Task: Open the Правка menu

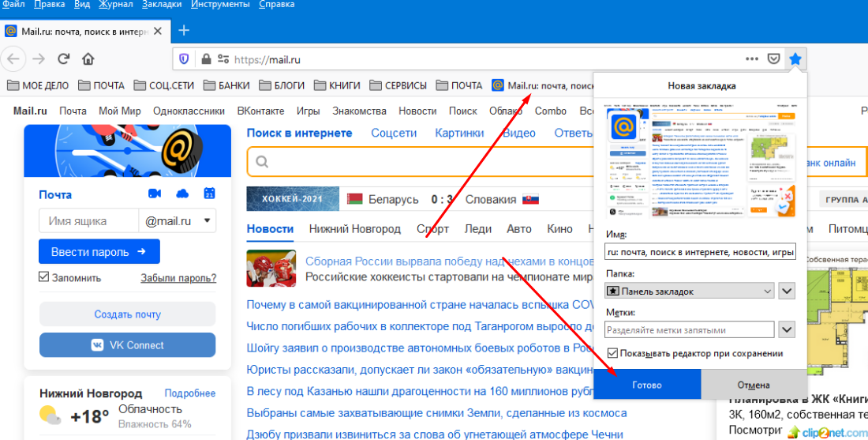Action: coord(49,5)
